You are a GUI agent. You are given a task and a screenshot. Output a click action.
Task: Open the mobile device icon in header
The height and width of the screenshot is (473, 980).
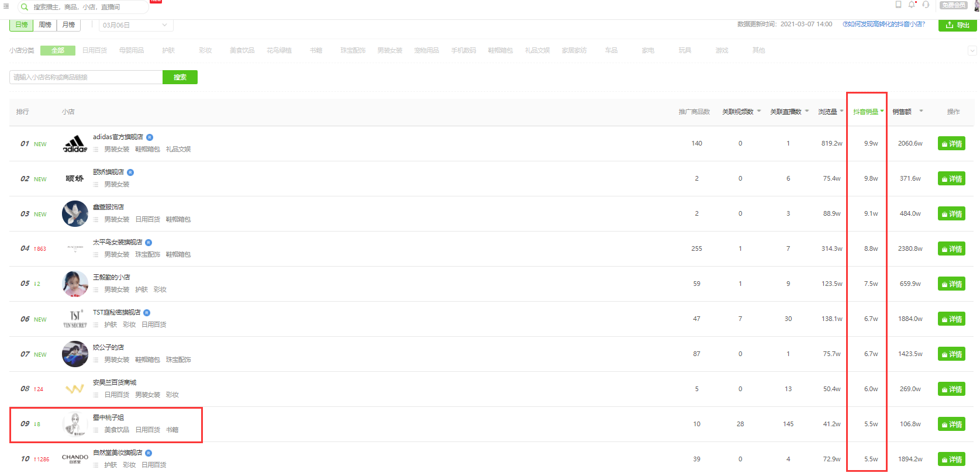(899, 5)
